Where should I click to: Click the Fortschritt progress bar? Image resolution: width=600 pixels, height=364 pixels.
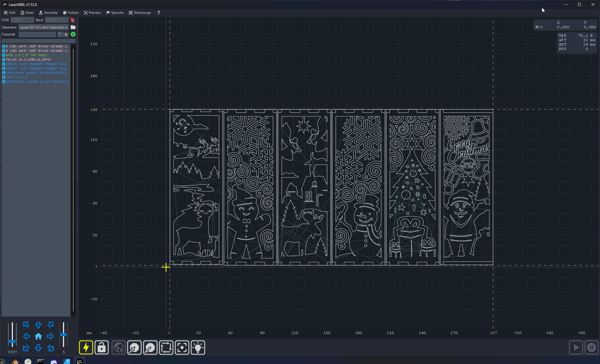(37, 34)
